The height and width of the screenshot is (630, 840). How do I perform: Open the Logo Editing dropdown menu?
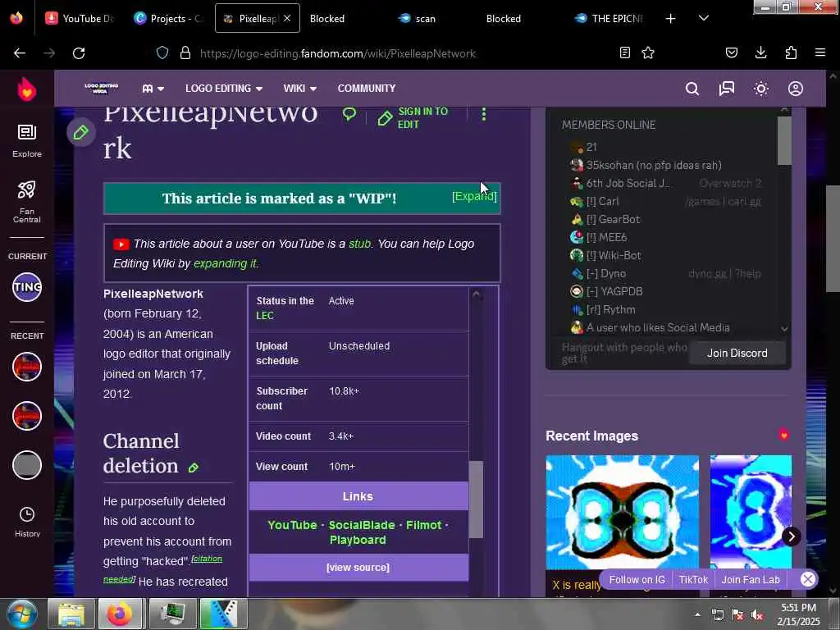(223, 89)
